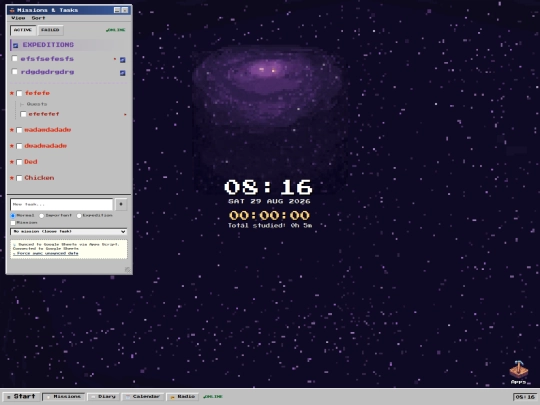This screenshot has width=540, height=405.
Task: Click the taskbar clock showing 08:16
Action: click(x=525, y=397)
